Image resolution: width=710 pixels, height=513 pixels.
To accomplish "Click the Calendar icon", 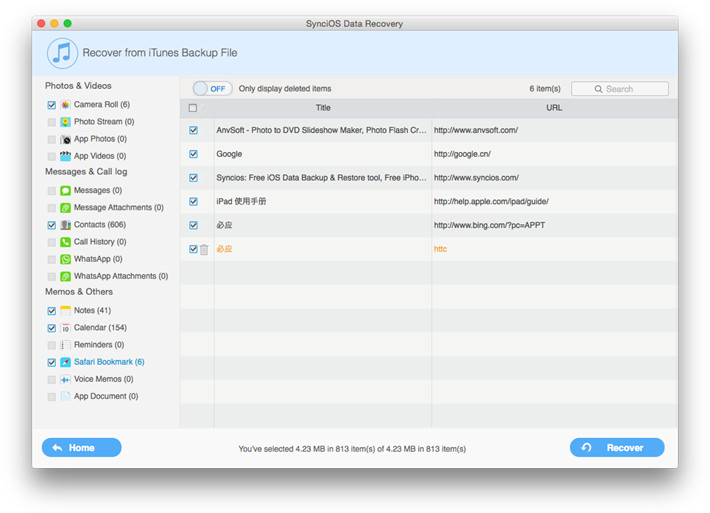I will pyautogui.click(x=65, y=328).
